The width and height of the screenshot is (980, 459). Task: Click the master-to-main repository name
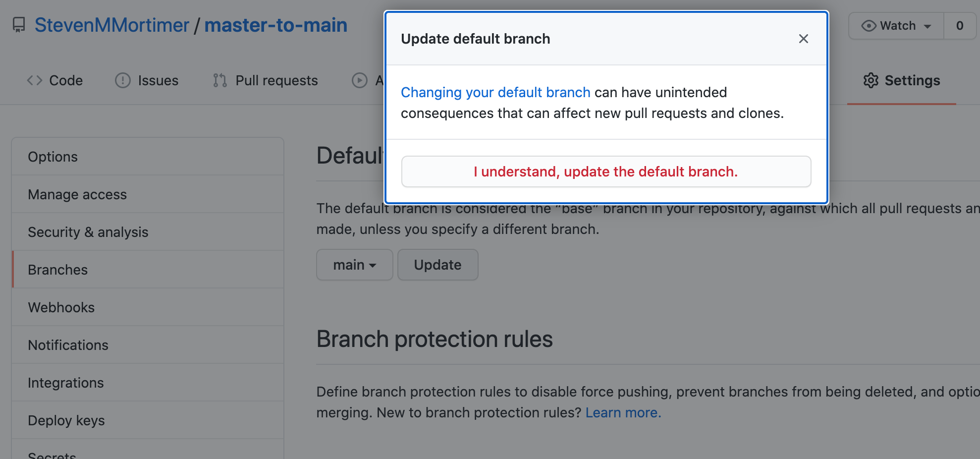pos(275,25)
